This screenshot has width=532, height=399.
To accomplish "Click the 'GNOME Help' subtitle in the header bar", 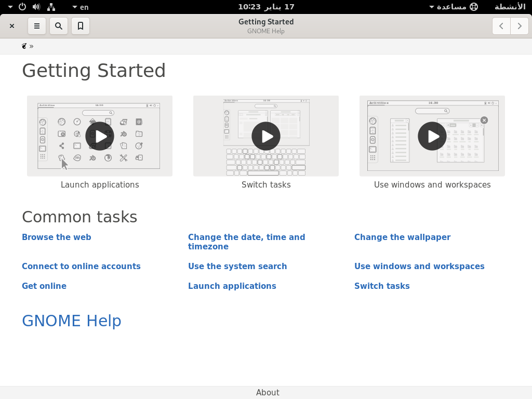I will (x=266, y=31).
